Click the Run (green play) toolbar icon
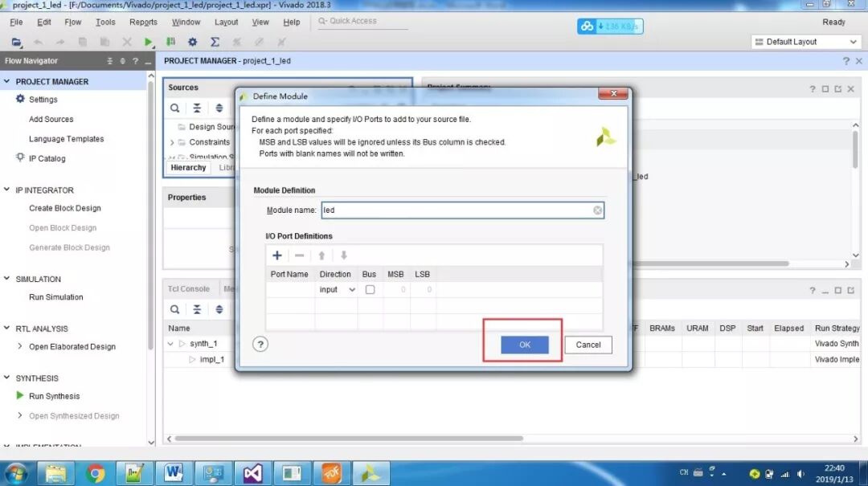Viewport: 868px width, 486px height. (148, 42)
